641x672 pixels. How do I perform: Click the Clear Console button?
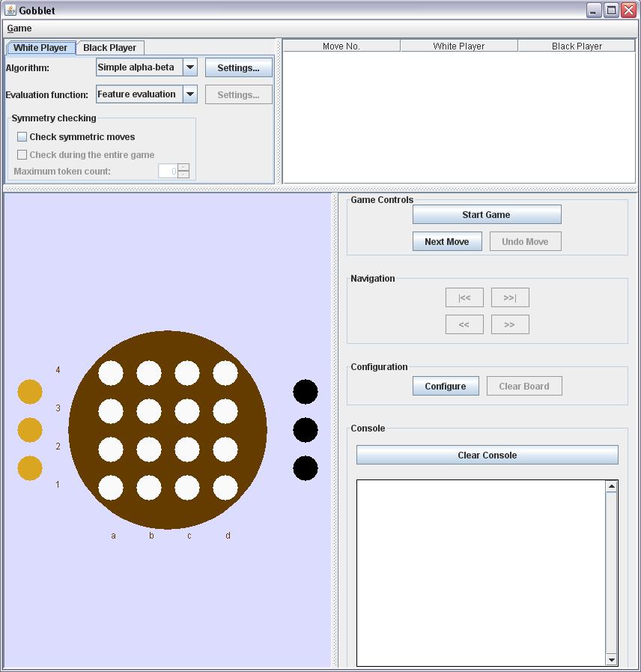[487, 455]
